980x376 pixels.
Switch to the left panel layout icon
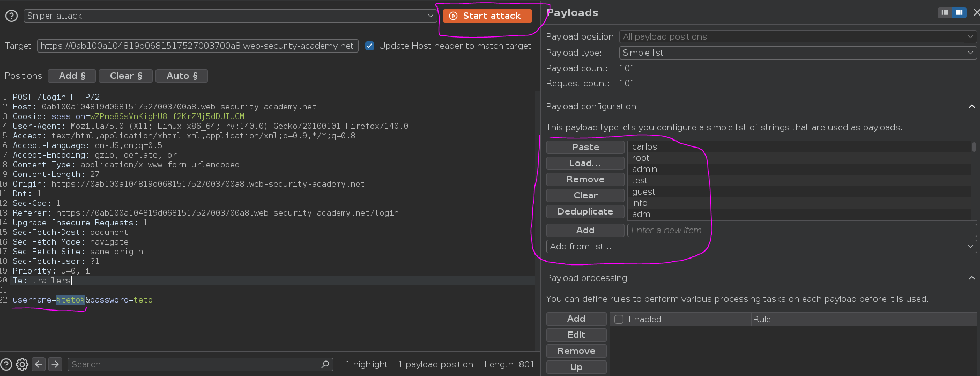tap(945, 12)
